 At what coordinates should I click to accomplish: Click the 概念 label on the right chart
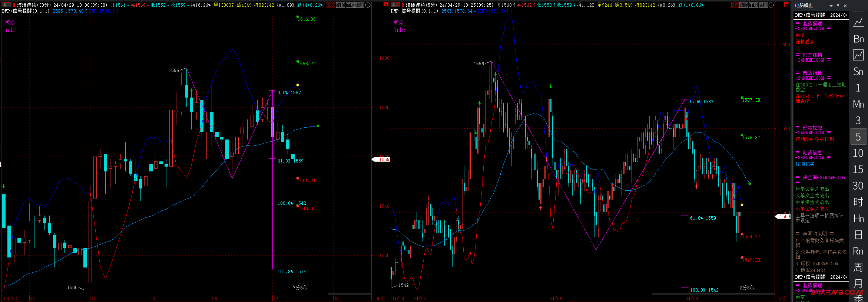click(x=399, y=22)
